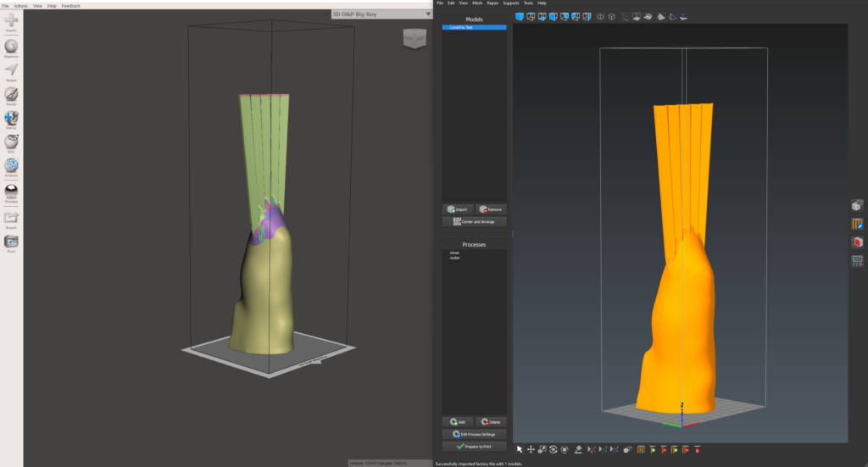Click the Import plus icon in Meshmixer

click(12, 20)
